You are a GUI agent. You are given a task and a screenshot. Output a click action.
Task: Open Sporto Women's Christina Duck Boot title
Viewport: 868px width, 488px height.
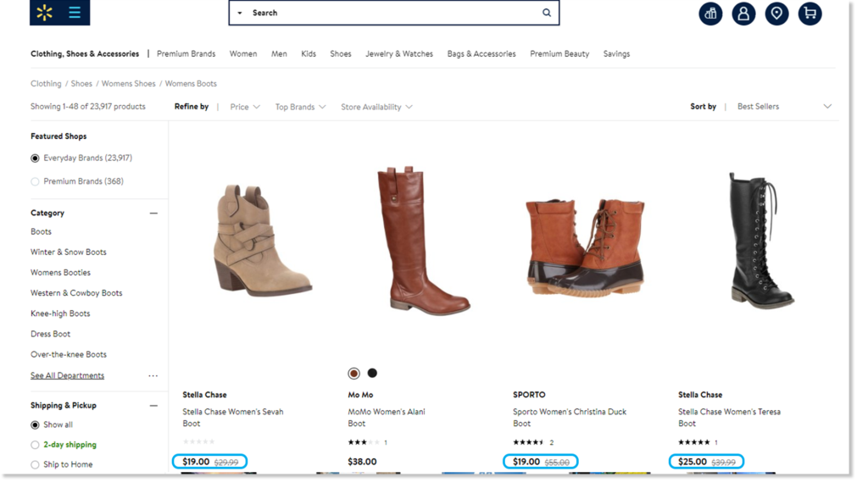coord(570,418)
